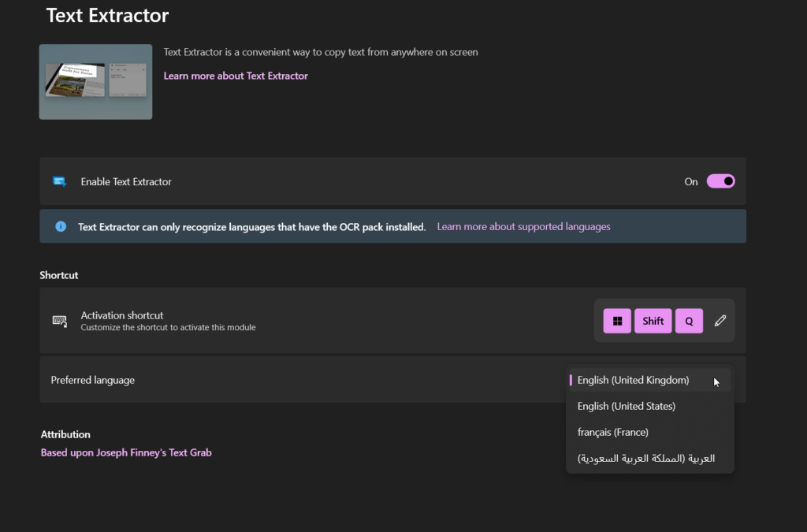
Task: Click the Windows key shortcut chip
Action: [x=617, y=321]
